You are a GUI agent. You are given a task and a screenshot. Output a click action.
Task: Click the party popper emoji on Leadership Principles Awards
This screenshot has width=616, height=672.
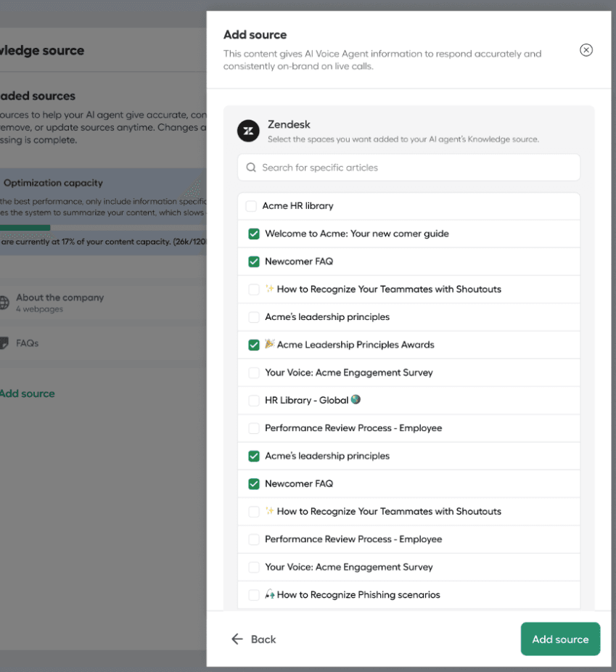click(x=269, y=344)
